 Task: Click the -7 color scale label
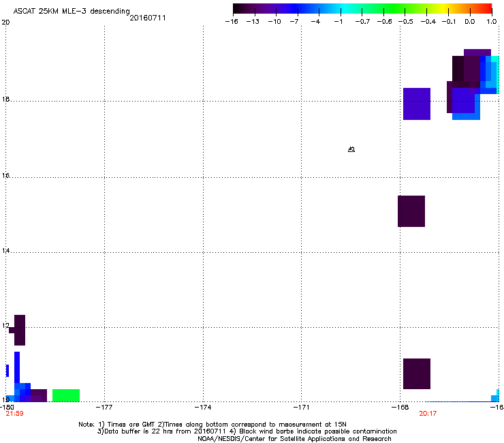294,22
